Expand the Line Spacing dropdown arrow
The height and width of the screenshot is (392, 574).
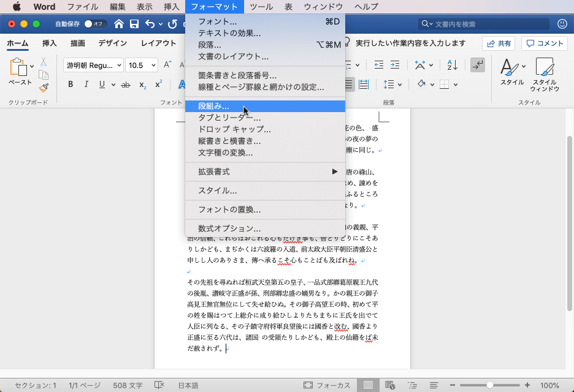pos(400,85)
